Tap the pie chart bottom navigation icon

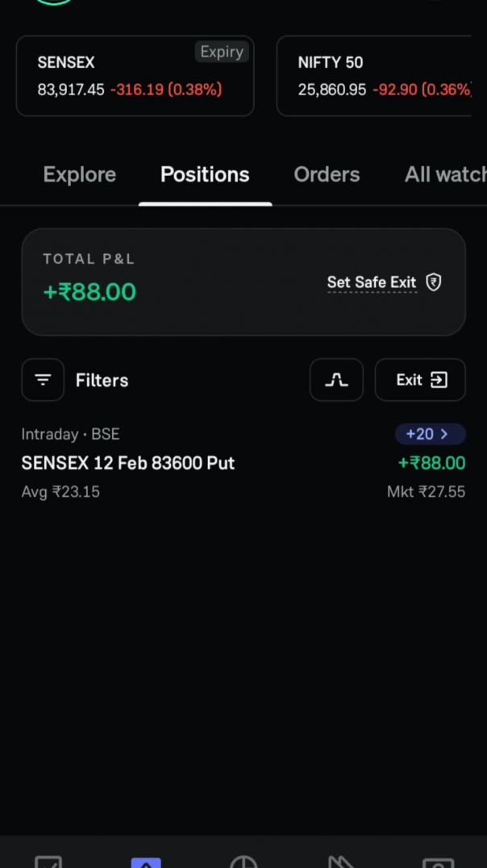point(243,862)
